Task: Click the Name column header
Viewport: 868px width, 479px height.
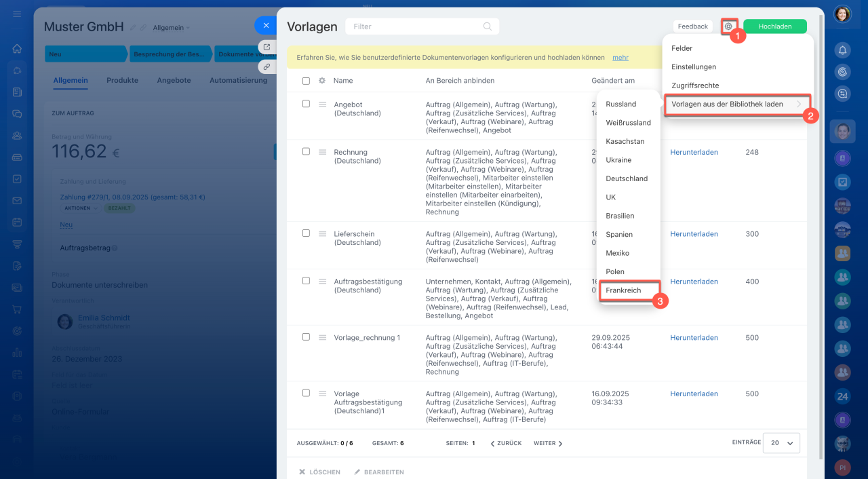Action: point(343,81)
